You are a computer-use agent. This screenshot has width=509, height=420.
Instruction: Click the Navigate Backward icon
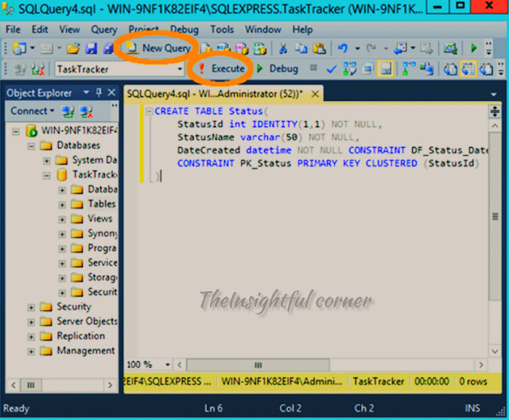(400, 49)
